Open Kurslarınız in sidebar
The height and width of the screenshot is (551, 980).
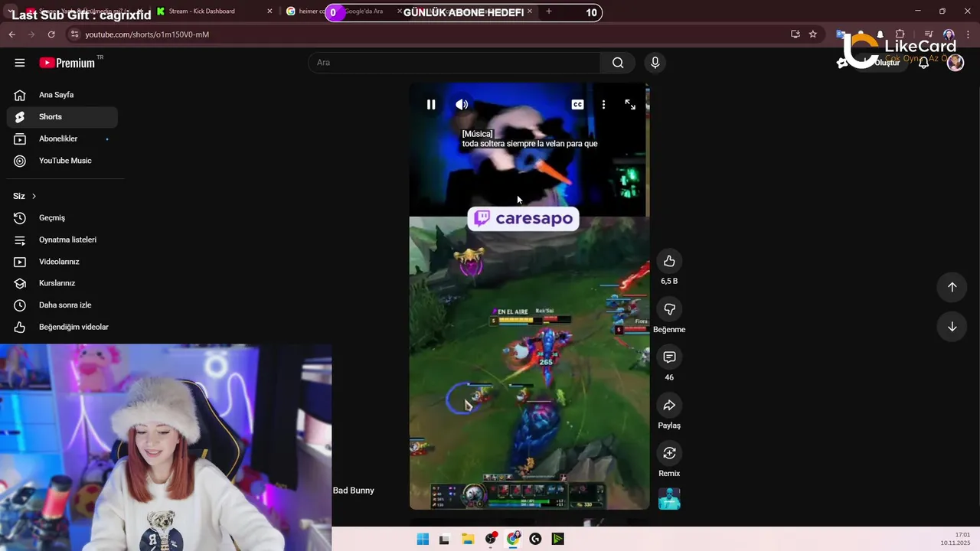click(62, 283)
